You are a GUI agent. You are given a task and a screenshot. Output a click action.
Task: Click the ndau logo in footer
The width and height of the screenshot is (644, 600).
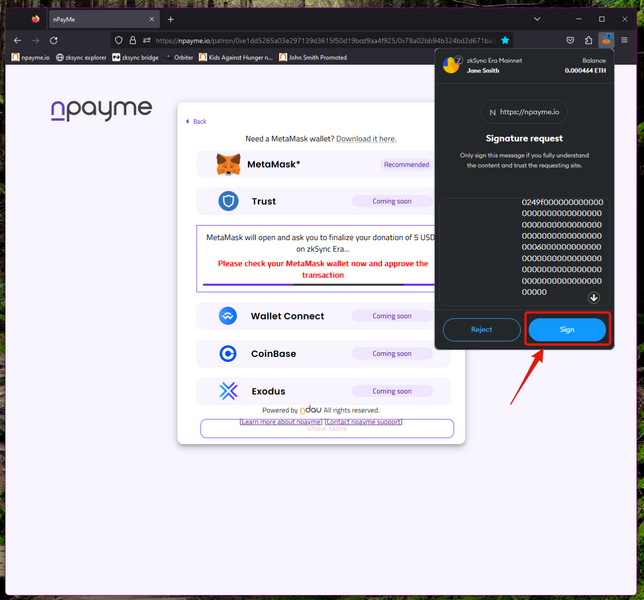pyautogui.click(x=310, y=409)
